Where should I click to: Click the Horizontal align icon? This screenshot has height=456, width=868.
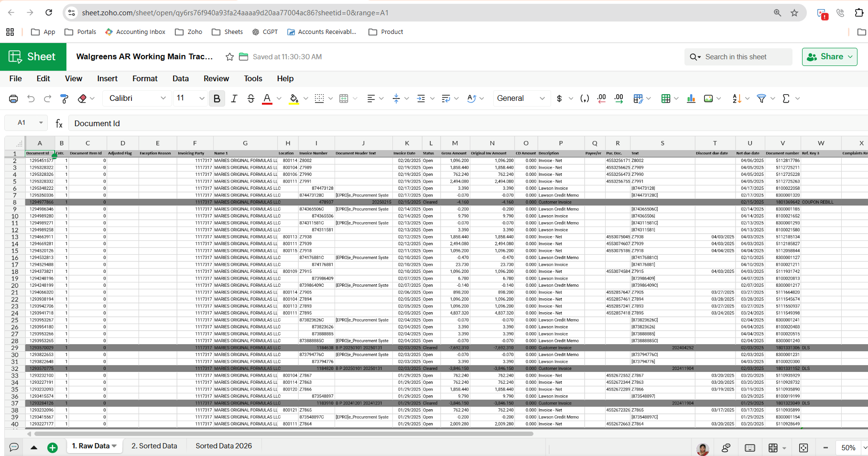click(x=371, y=98)
